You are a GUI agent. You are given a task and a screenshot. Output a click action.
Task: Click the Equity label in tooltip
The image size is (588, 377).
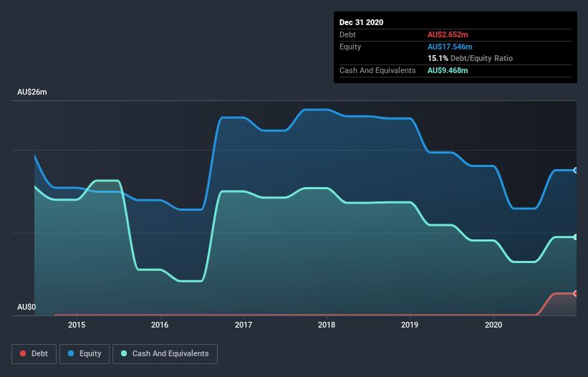[x=350, y=47]
